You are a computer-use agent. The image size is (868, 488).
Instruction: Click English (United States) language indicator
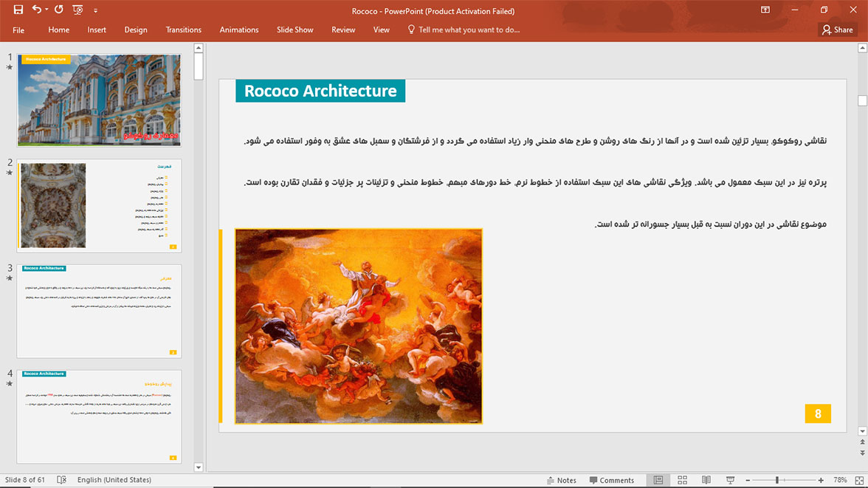click(114, 480)
